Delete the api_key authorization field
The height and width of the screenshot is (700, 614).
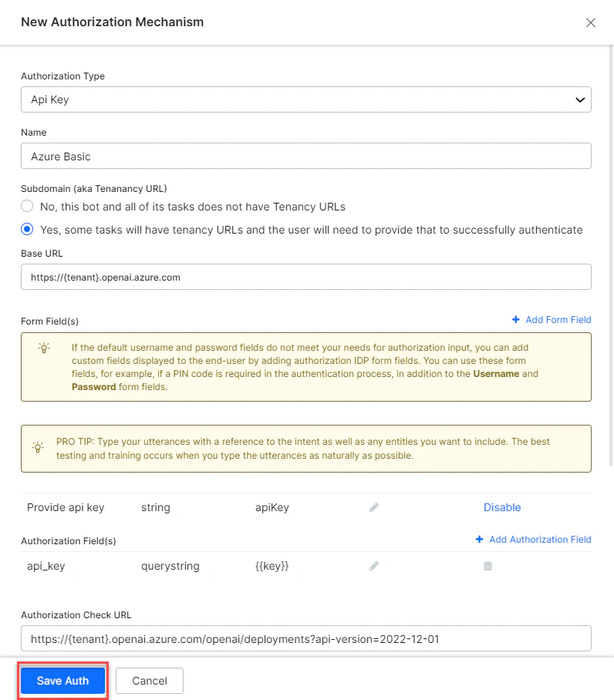487,566
